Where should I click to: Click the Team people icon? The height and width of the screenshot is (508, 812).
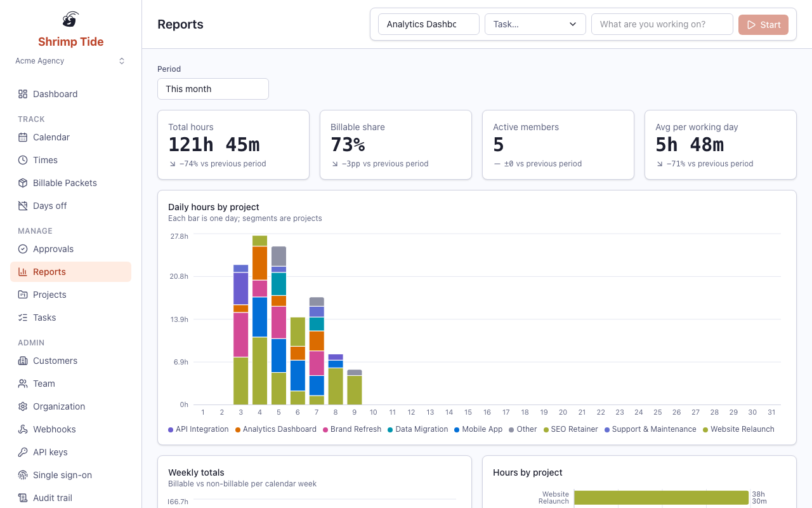23,384
